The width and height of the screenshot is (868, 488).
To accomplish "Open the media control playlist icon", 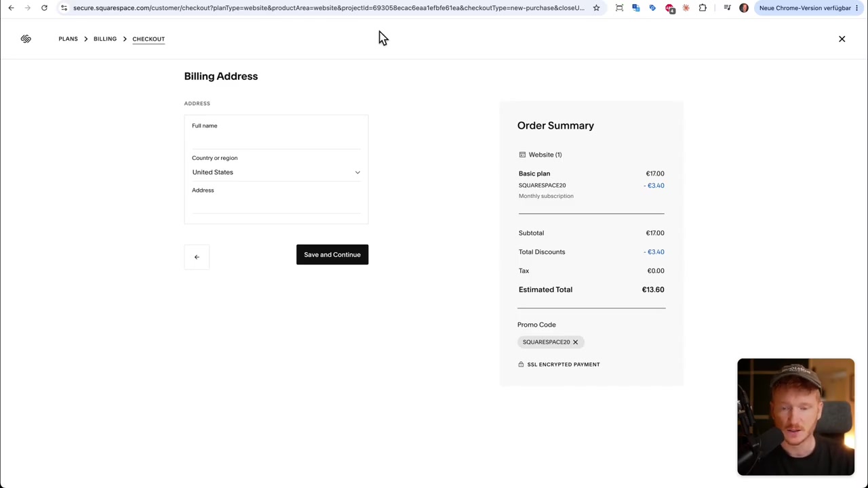I will point(727,7).
